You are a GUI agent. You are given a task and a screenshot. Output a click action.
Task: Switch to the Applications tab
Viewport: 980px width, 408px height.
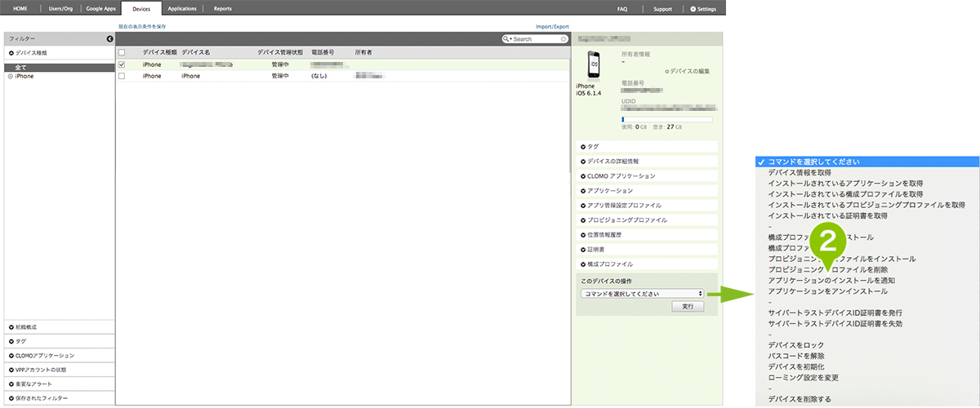pos(180,9)
